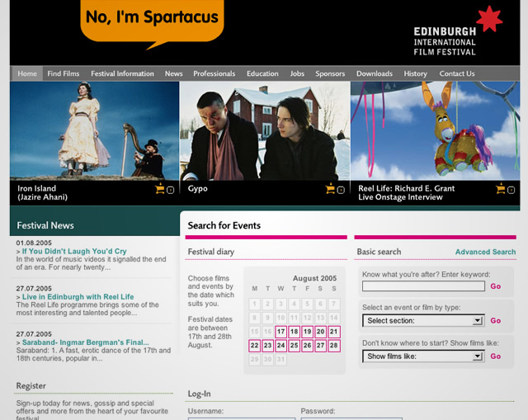This screenshot has height=420, width=528.
Task: Click the '01.08.2005' news date
Action: click(34, 243)
